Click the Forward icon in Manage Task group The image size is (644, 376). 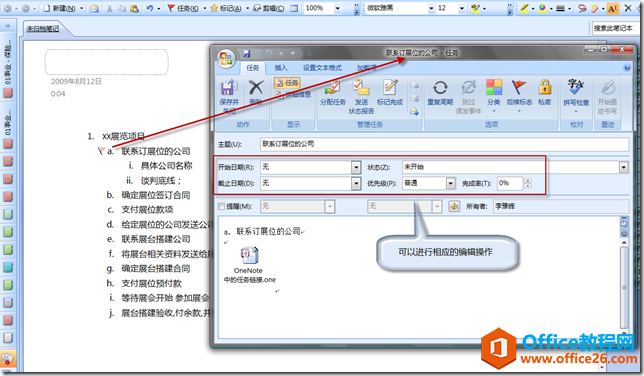(x=414, y=111)
